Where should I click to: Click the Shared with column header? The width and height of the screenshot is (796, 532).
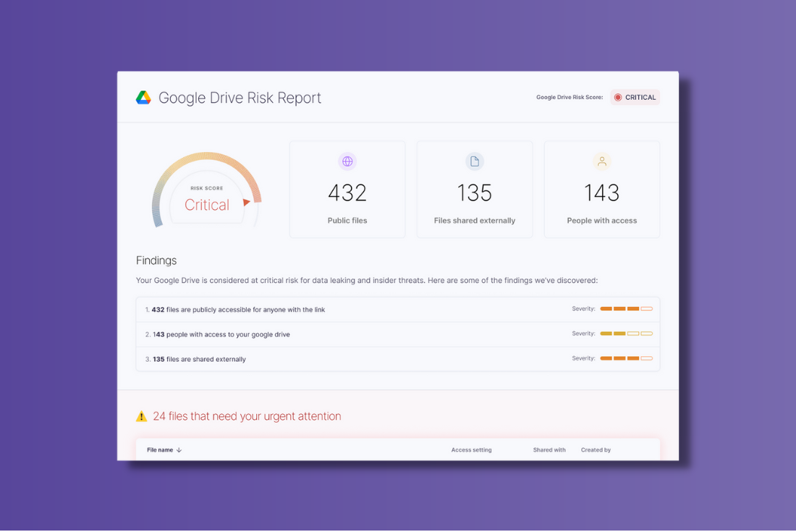(x=549, y=449)
